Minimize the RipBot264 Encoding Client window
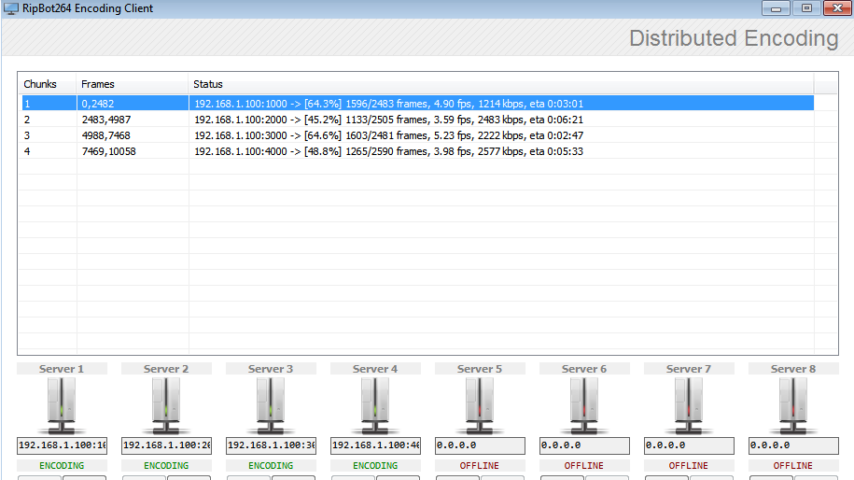The width and height of the screenshot is (854, 480). 776,8
